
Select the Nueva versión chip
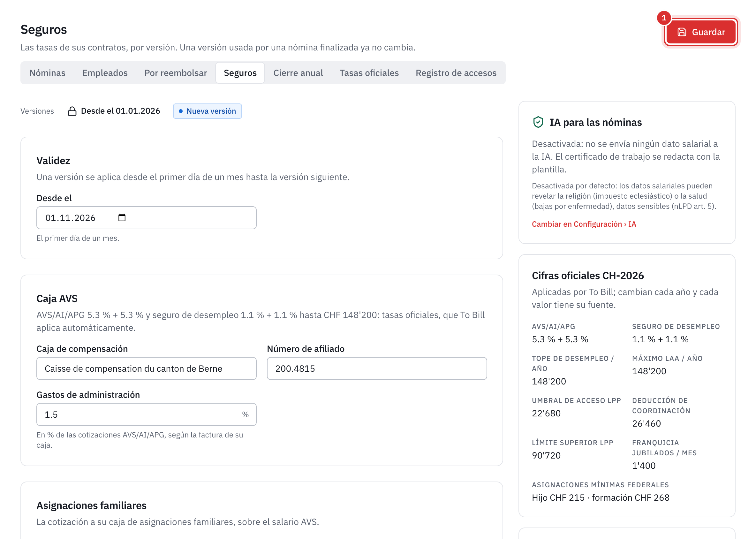pyautogui.click(x=208, y=111)
